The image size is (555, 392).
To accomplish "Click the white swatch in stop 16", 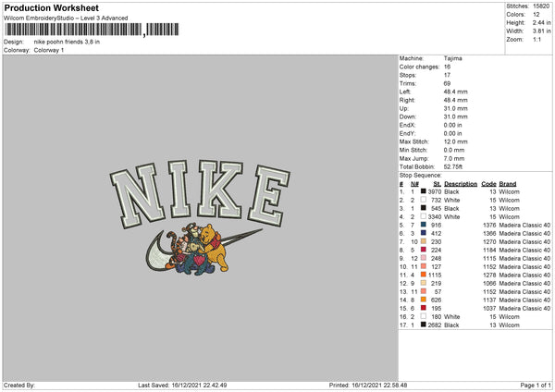I will click(x=424, y=316).
